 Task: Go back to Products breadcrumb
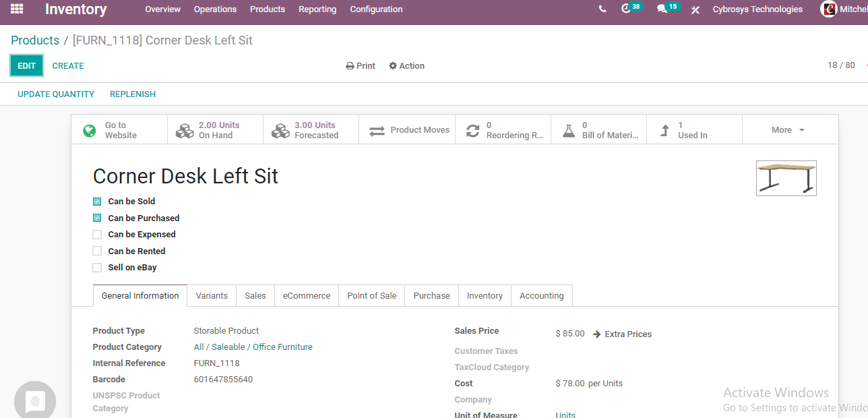click(35, 40)
